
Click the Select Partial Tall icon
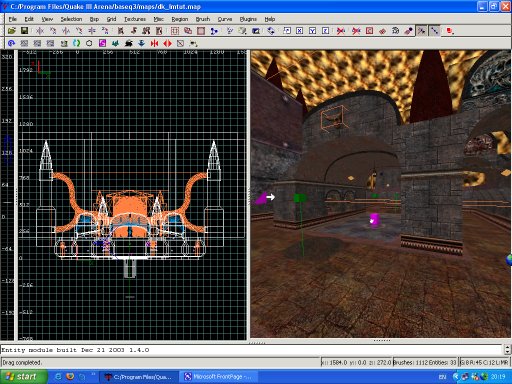point(146,31)
